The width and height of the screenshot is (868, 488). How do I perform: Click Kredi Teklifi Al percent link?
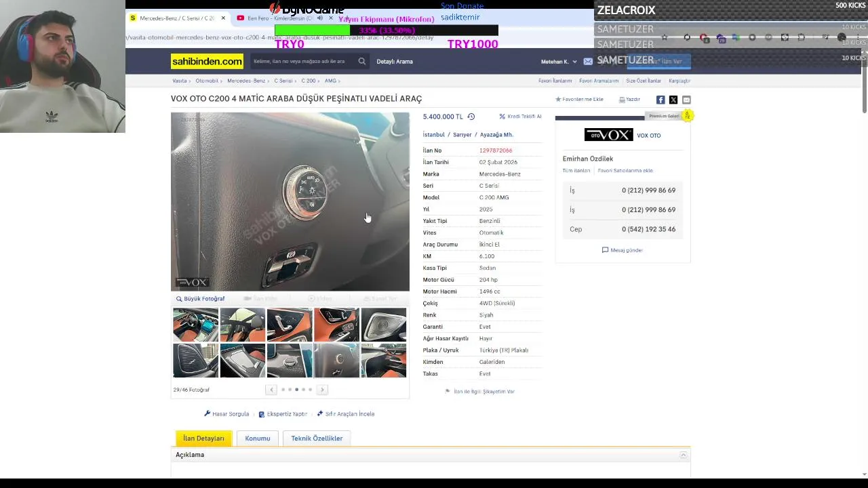pos(520,117)
